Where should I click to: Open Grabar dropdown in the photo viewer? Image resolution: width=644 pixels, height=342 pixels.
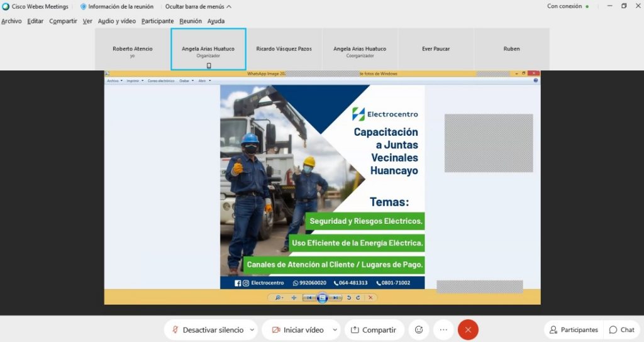click(186, 81)
